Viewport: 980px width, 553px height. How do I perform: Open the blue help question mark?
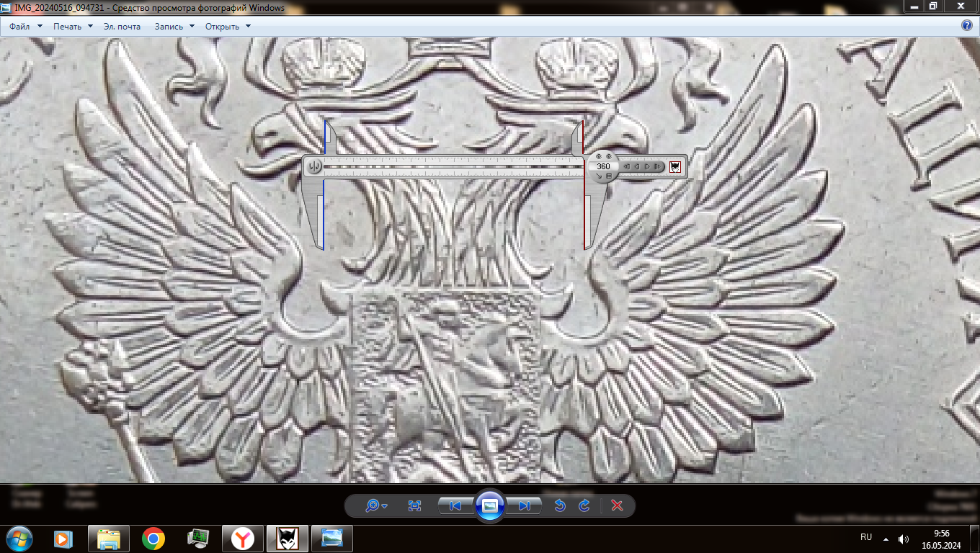(x=967, y=25)
